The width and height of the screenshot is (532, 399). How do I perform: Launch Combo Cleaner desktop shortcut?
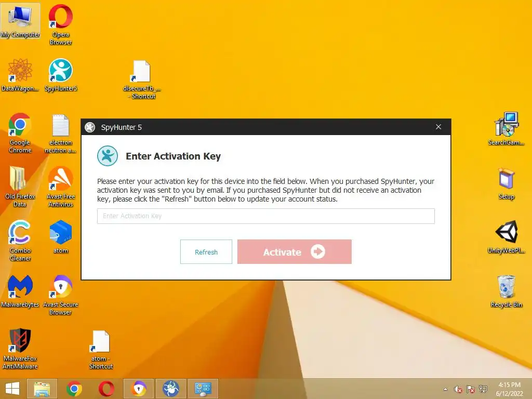20,241
